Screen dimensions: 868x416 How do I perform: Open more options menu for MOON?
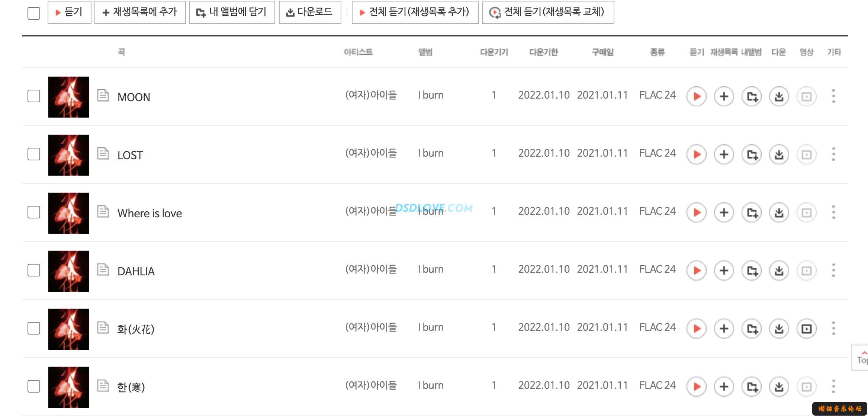pos(834,96)
